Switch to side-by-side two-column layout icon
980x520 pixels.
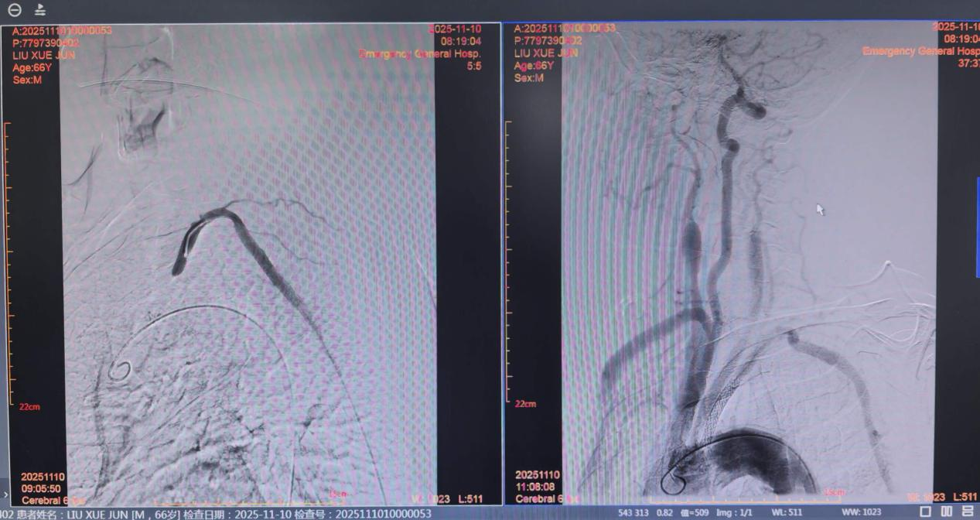[x=947, y=512]
